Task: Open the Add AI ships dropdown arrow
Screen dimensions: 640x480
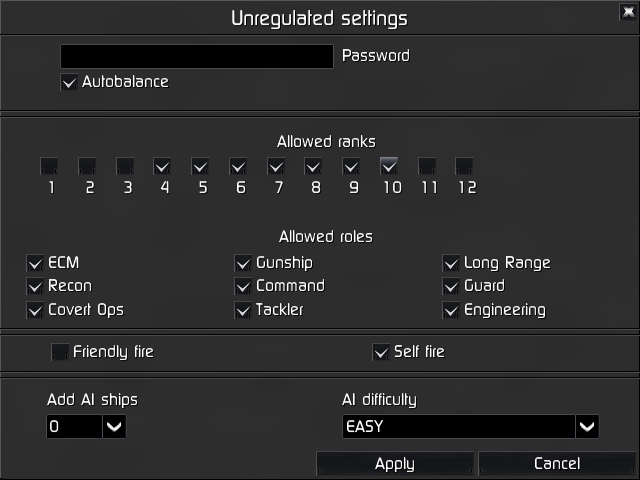Action: (x=114, y=427)
